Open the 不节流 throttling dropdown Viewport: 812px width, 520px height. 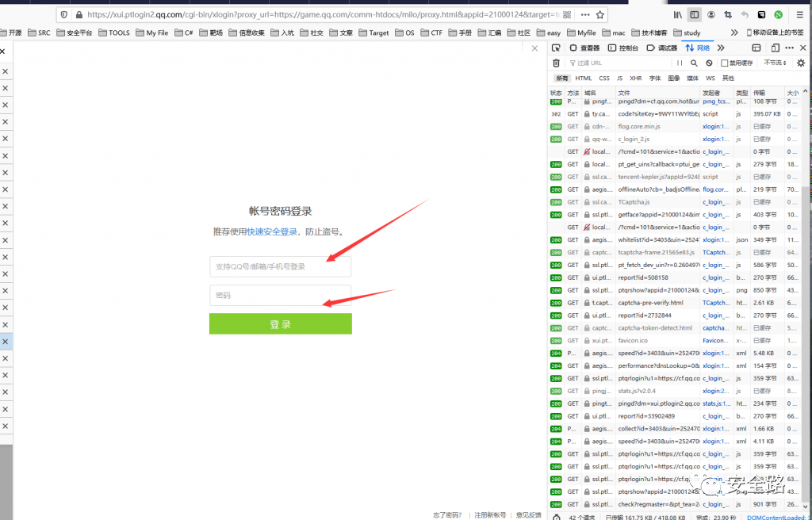775,63
